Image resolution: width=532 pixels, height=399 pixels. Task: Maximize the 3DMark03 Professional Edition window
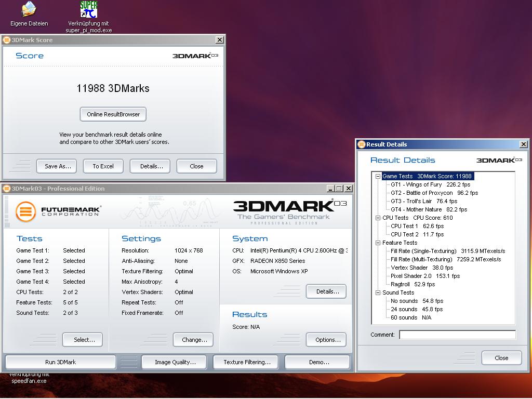click(x=339, y=189)
